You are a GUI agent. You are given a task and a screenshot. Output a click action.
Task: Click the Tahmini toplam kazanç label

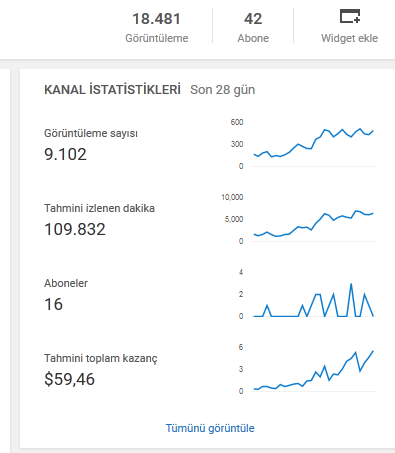coord(101,358)
